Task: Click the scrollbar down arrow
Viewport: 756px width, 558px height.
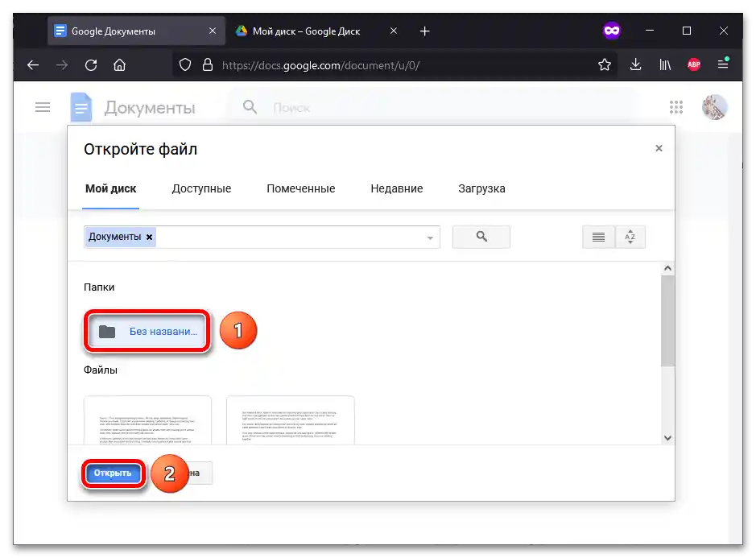Action: (x=667, y=438)
